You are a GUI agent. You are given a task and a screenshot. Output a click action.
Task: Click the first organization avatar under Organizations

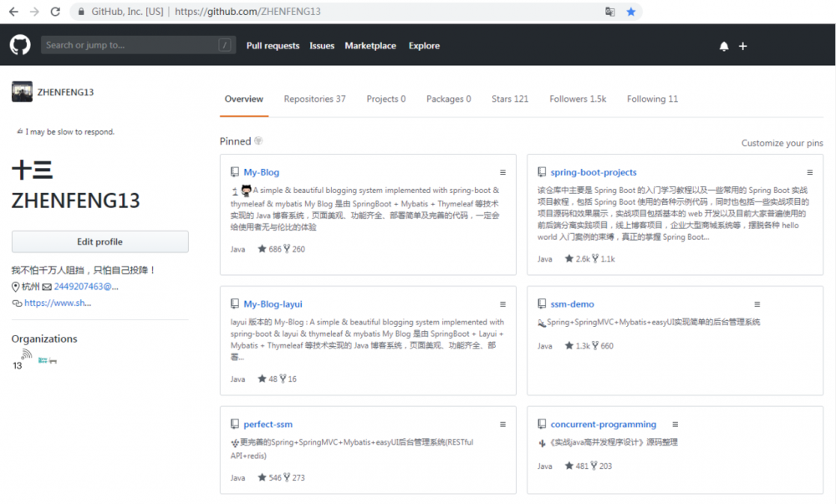tap(24, 356)
